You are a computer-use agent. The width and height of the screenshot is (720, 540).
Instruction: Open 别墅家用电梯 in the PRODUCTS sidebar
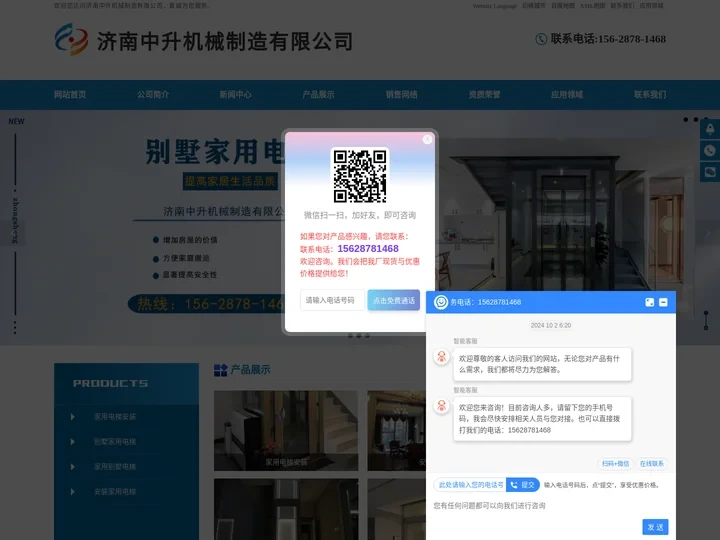pos(115,442)
